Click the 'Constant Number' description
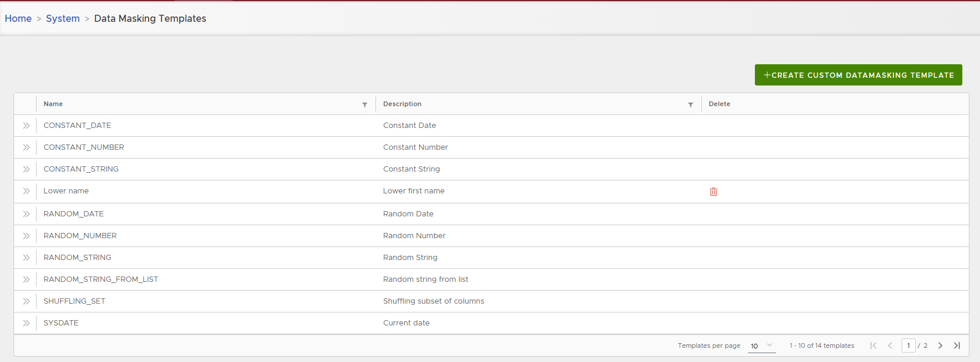The width and height of the screenshot is (980, 362). 415,147
